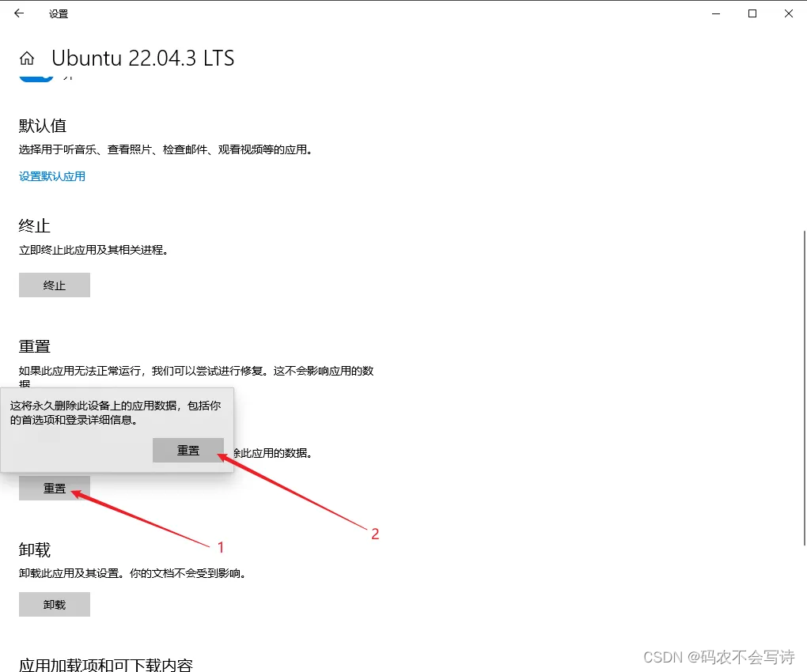807x672 pixels.
Task: Maximize the Settings window
Action: [752, 14]
